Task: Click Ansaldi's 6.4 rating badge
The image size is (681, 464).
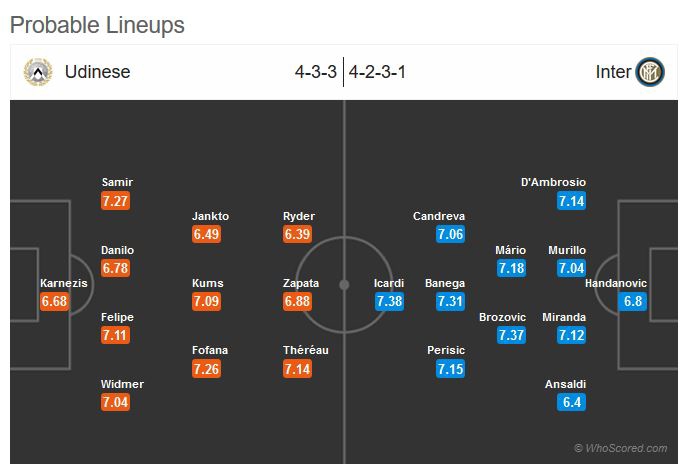Action: point(572,402)
